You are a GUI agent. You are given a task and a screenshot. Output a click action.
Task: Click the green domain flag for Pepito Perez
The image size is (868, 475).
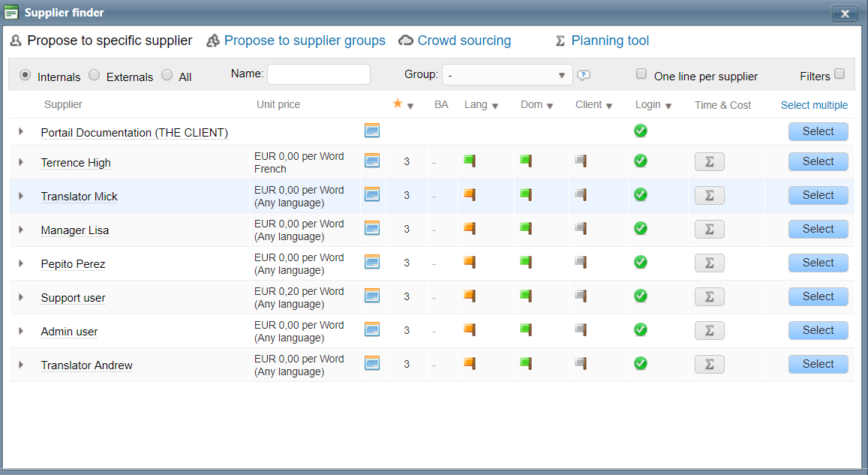click(x=526, y=262)
